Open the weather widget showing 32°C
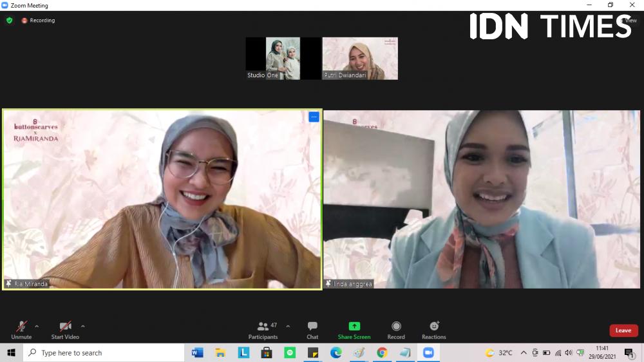Viewport: 644px width, 362px height. 499,353
